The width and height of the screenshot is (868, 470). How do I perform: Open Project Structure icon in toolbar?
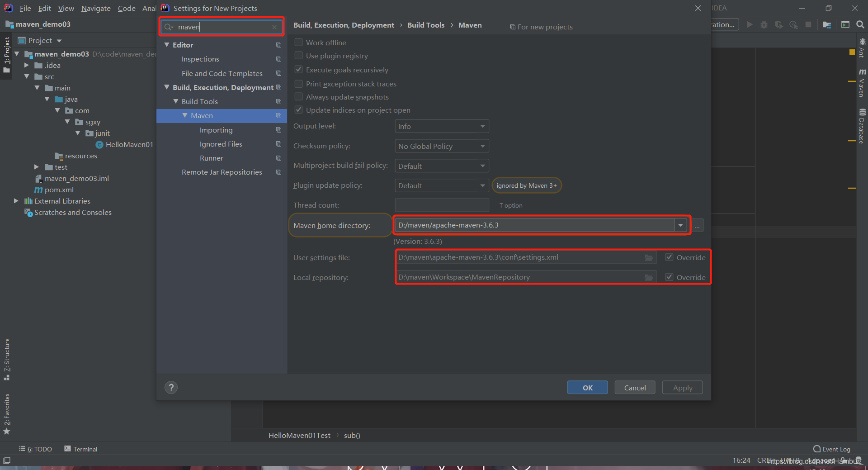click(x=827, y=24)
